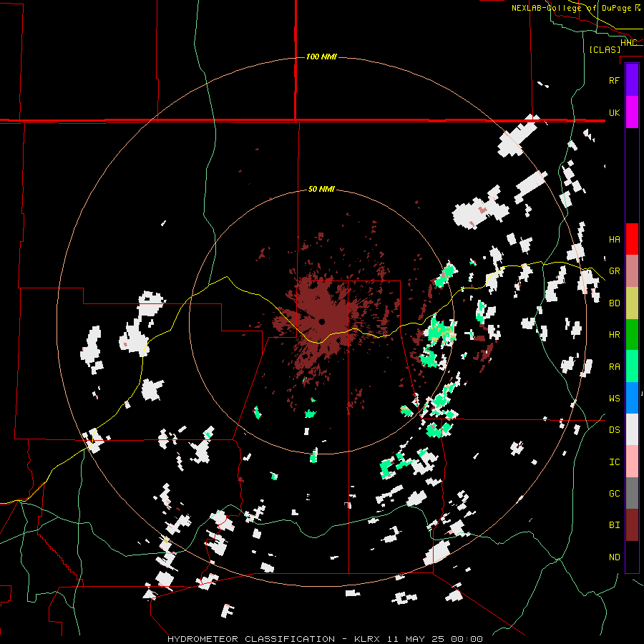Click the dark green HR color swatch
Screen dimensions: 644x644
[x=632, y=335]
